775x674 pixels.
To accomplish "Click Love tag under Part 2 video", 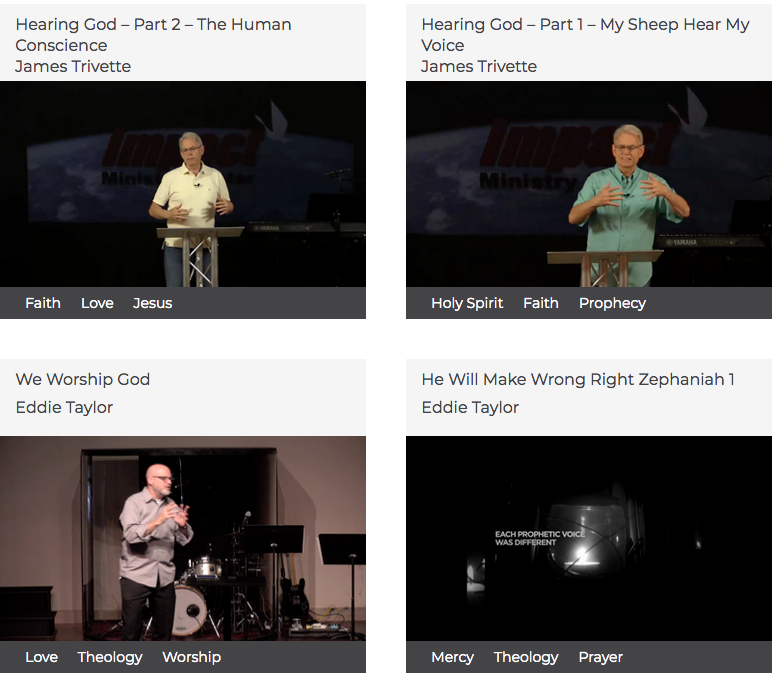I will point(97,303).
